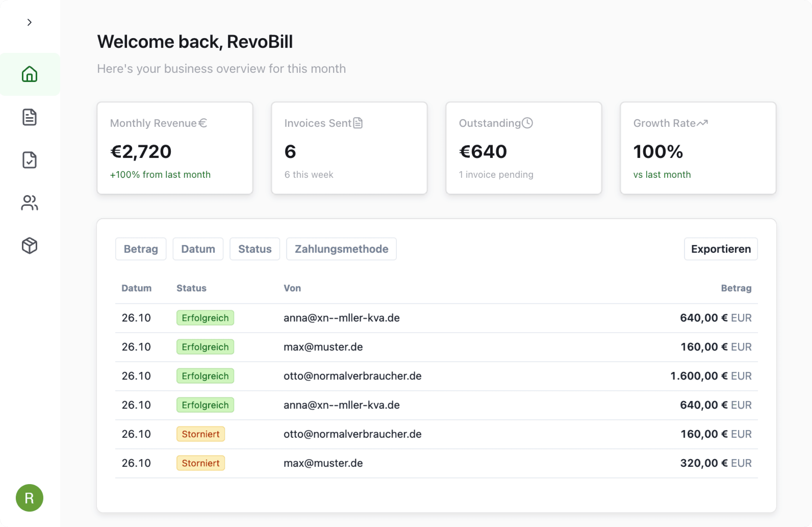Click the Exportieren button
Image resolution: width=812 pixels, height=527 pixels.
tap(721, 249)
